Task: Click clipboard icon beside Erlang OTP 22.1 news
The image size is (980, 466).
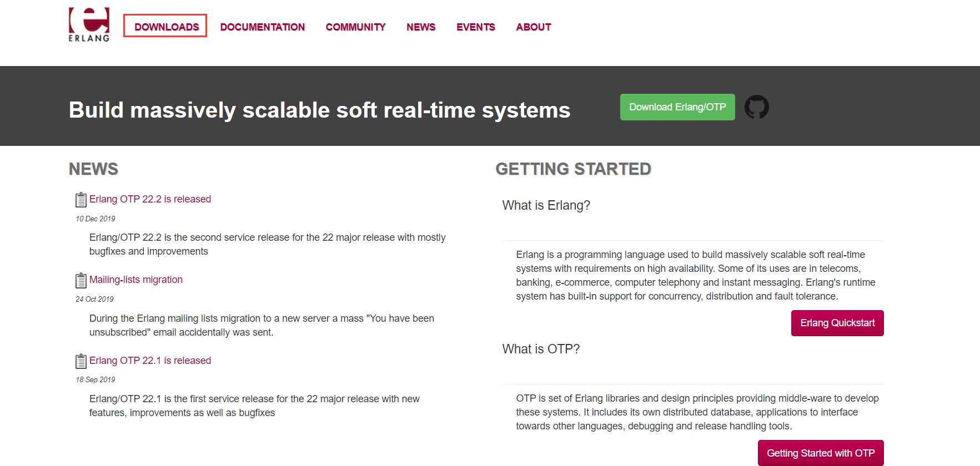Action: coord(81,361)
